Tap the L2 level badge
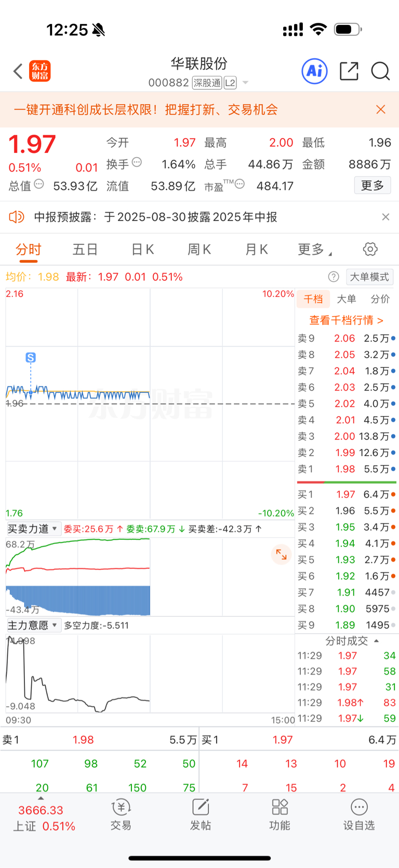 [230, 83]
